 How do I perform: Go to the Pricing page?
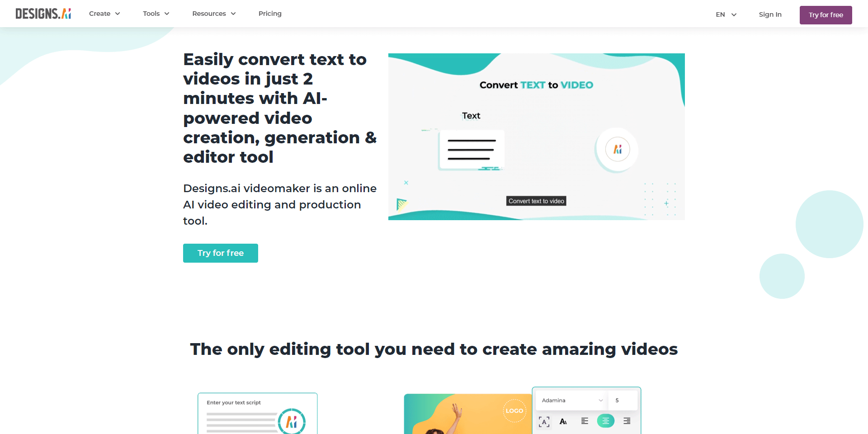(x=270, y=14)
